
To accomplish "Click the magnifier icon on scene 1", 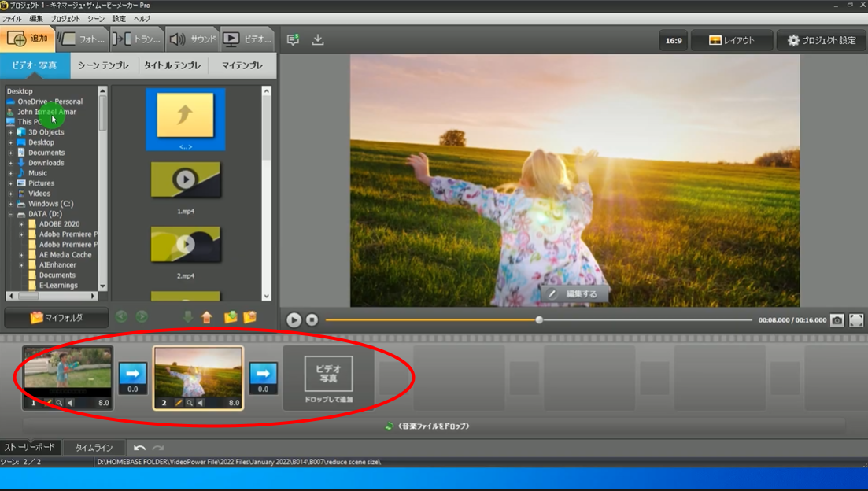I will (x=59, y=403).
